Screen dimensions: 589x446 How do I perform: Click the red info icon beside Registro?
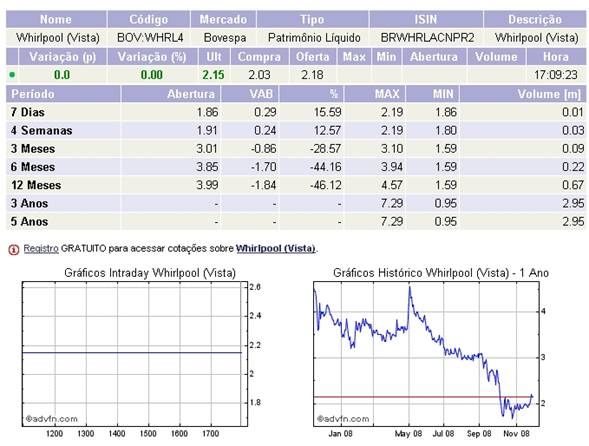14,249
